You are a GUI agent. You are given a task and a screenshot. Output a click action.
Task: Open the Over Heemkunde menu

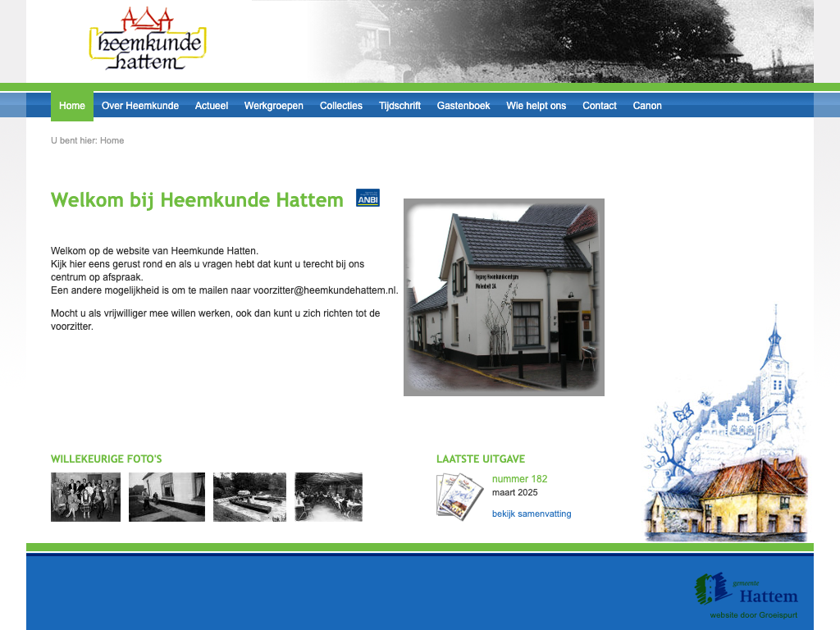pos(140,106)
